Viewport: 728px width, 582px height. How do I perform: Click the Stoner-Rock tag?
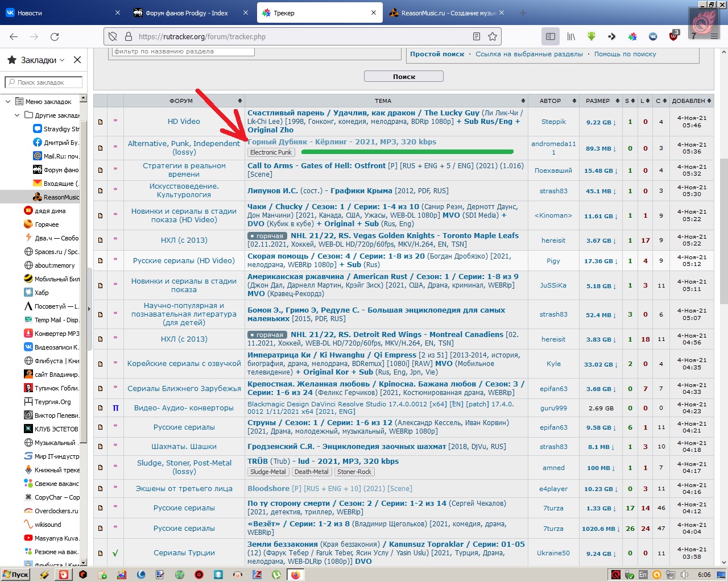tap(354, 472)
